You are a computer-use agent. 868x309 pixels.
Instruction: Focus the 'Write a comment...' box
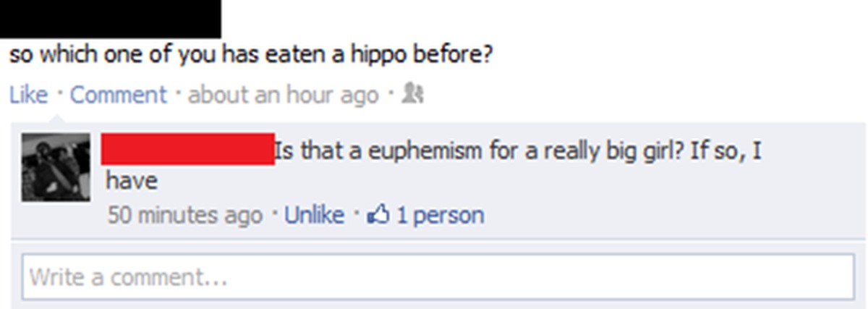(438, 276)
